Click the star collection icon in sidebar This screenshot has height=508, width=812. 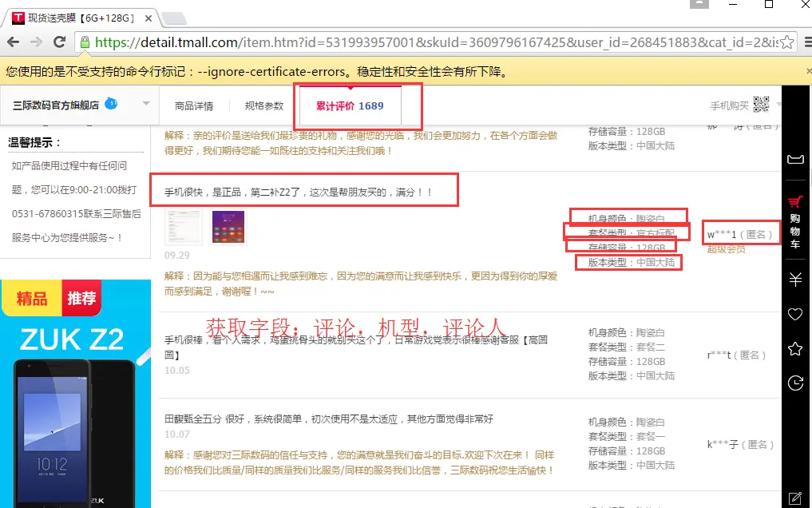coord(795,348)
